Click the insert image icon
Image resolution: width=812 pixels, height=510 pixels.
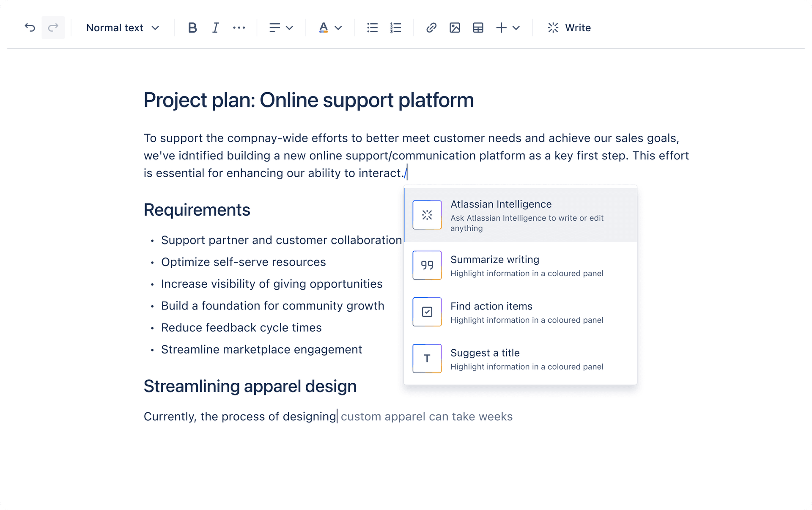pos(455,28)
